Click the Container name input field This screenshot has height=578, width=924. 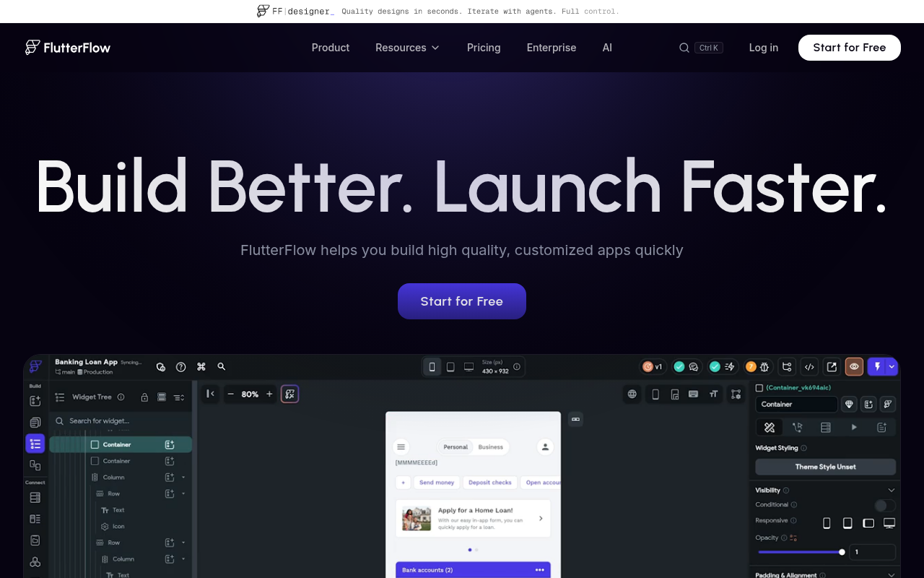tap(796, 405)
